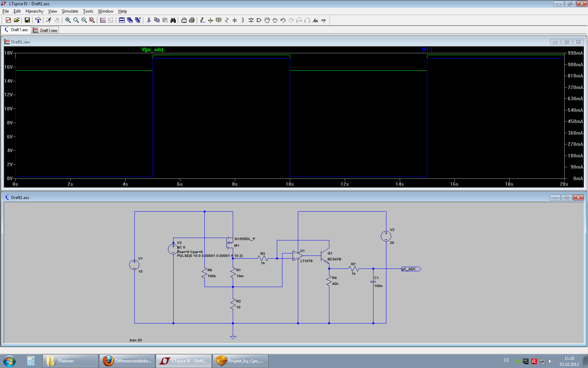The height and width of the screenshot is (368, 588).
Task: Select the SPICE directive '.op' tool
Action: [323, 20]
